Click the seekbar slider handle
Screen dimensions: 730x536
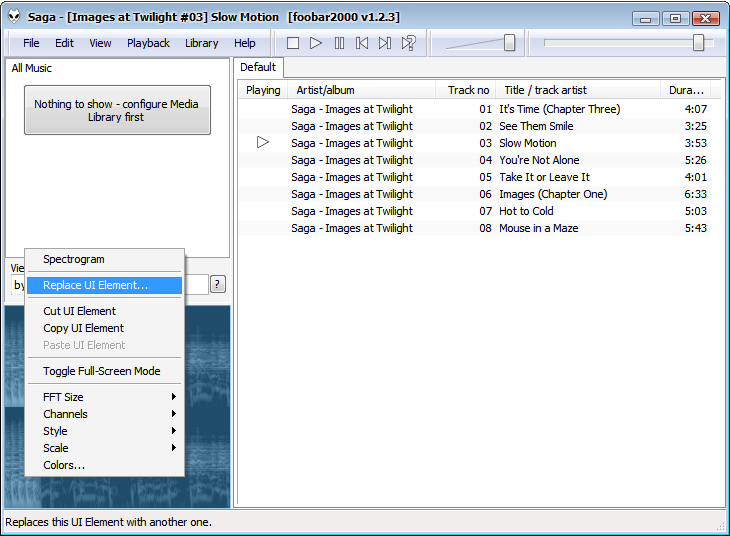[698, 42]
